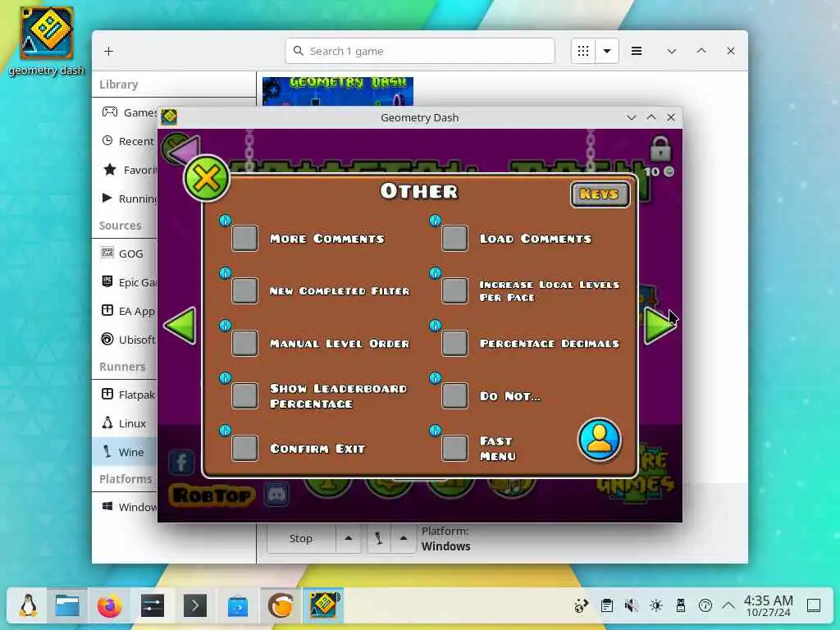
Task: Toggle Show Leaderboard Percentage checkbox
Action: click(244, 395)
